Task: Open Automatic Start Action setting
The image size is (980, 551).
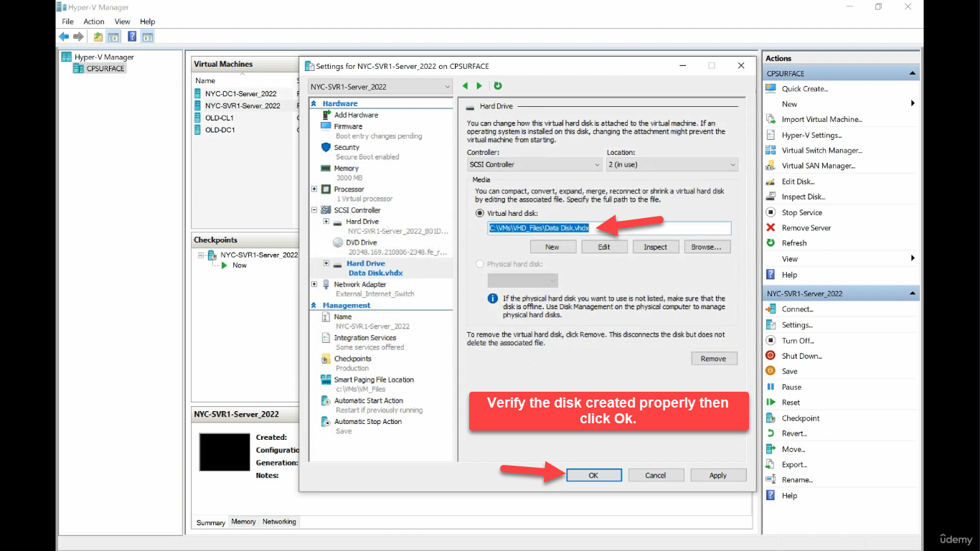Action: 368,400
